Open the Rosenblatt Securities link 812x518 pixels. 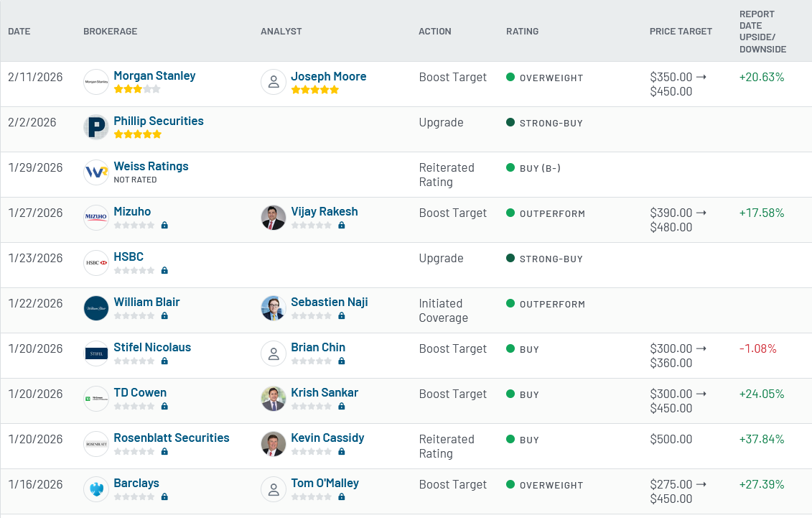pos(172,438)
